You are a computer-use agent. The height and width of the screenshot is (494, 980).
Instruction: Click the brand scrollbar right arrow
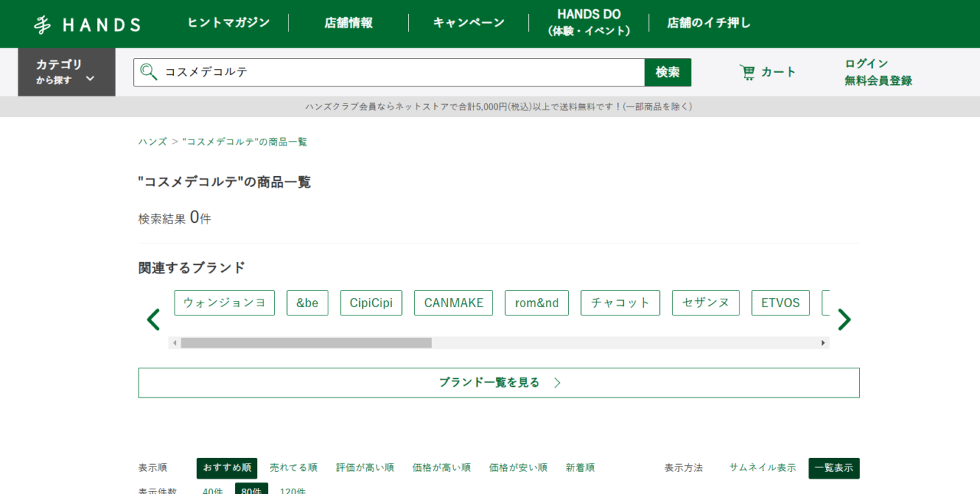824,343
